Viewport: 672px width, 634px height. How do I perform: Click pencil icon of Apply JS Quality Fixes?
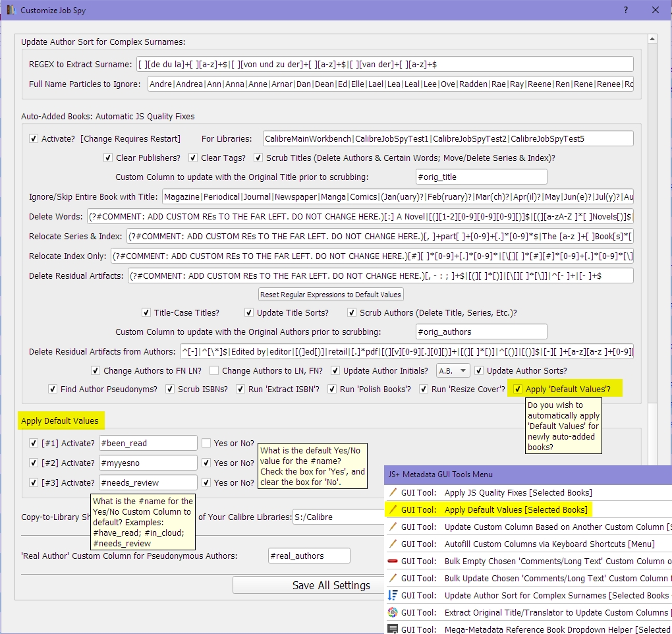(x=393, y=492)
